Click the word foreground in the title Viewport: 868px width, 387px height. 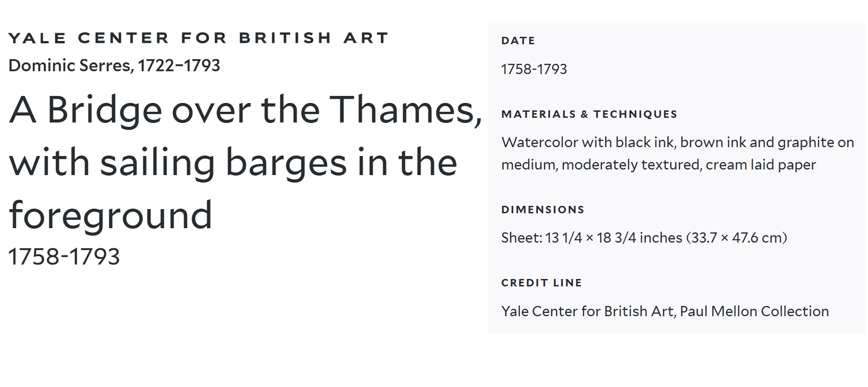111,215
